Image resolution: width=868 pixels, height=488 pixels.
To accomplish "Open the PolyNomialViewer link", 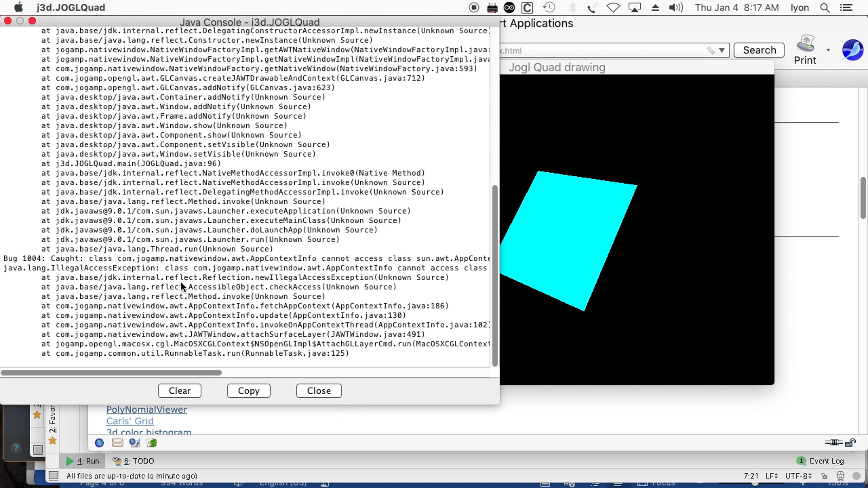I will click(x=146, y=410).
